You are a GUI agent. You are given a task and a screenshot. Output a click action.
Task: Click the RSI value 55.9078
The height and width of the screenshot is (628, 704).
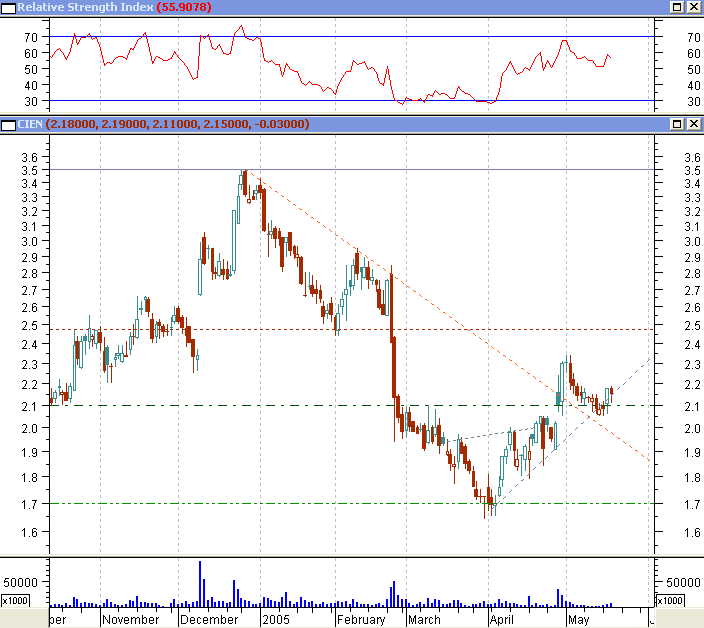tap(184, 7)
